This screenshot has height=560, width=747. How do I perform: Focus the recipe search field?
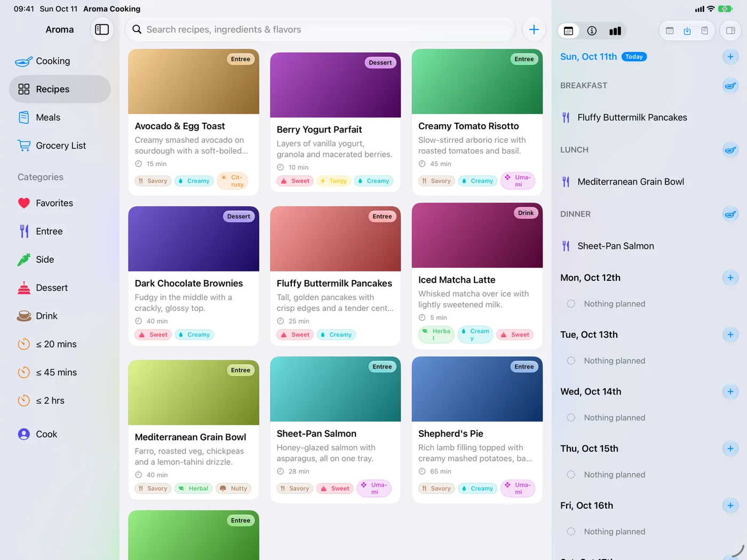tap(320, 30)
